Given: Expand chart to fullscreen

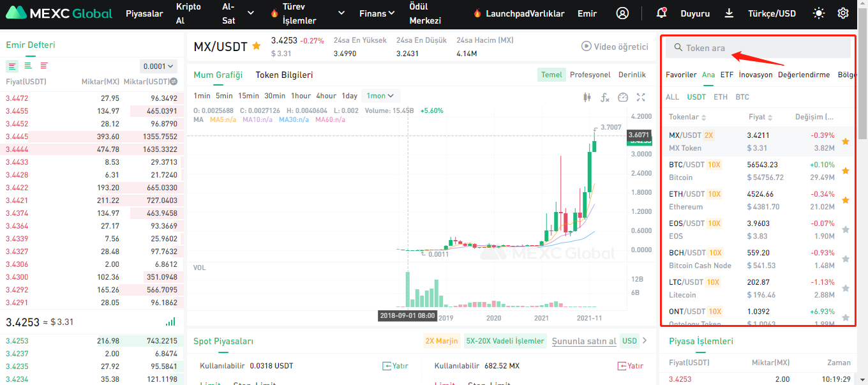Looking at the screenshot, I should tap(641, 97).
